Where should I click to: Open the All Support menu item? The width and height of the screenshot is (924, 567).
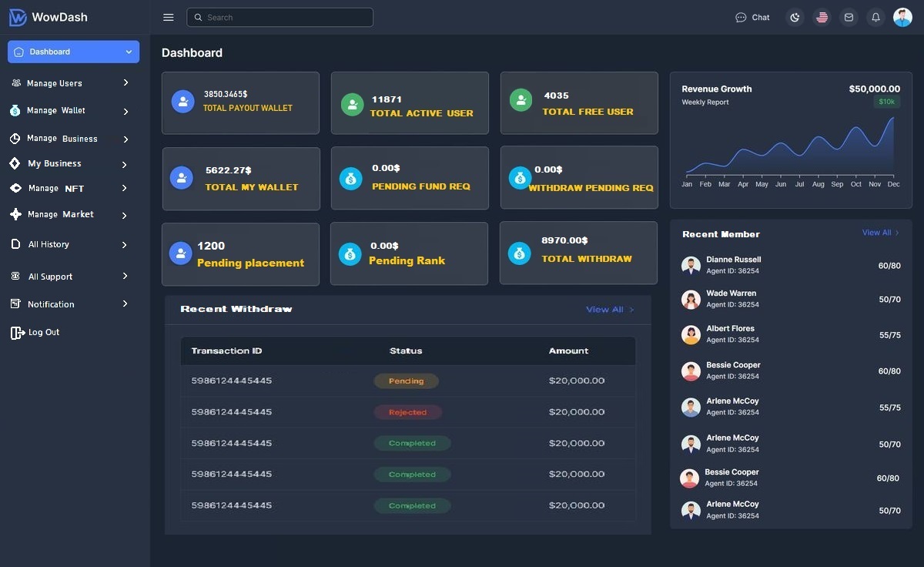coord(50,277)
